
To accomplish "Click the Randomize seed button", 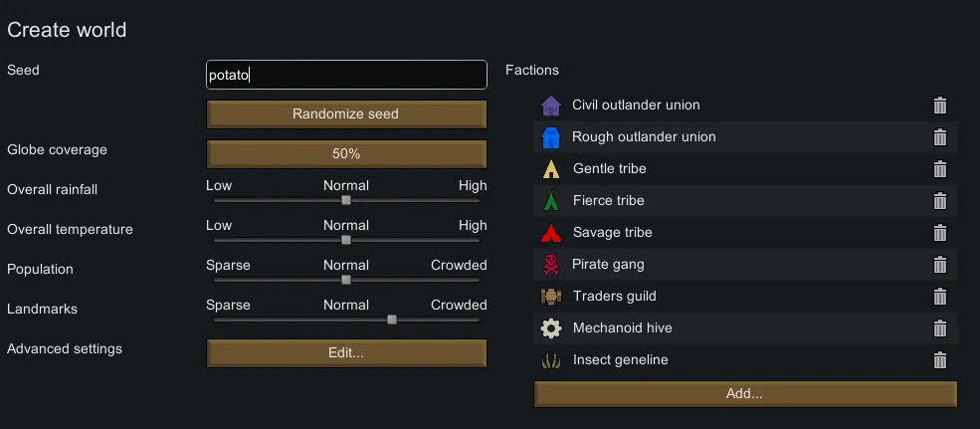I will [346, 114].
